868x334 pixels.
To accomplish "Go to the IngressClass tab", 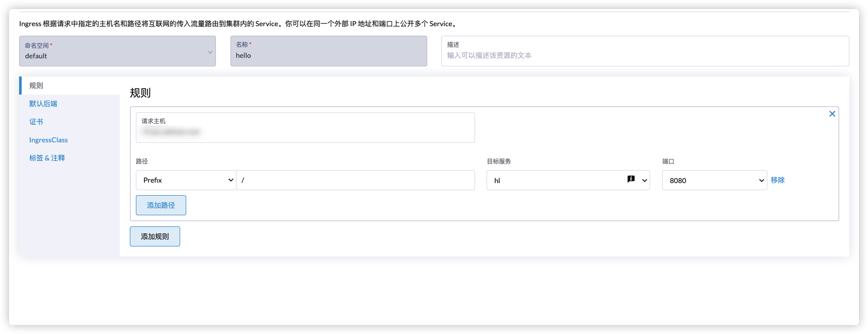I will pyautogui.click(x=48, y=140).
